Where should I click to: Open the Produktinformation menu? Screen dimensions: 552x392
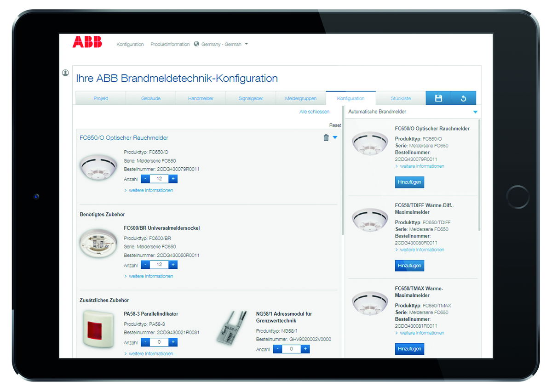tap(170, 44)
